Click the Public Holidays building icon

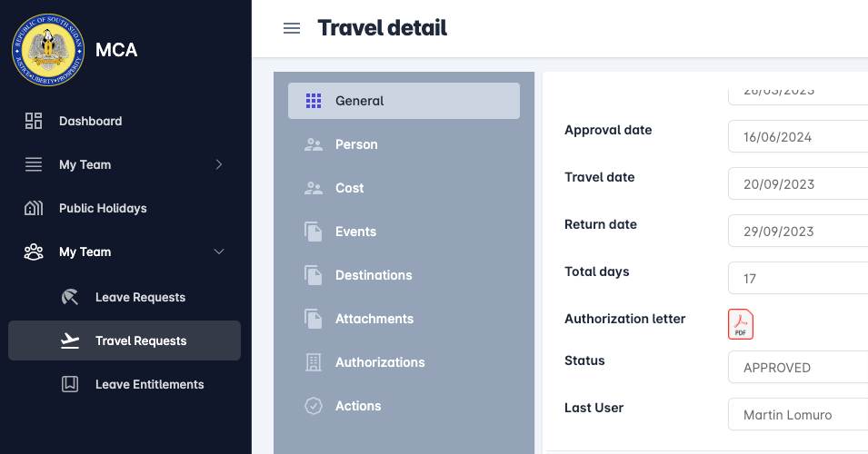[34, 208]
